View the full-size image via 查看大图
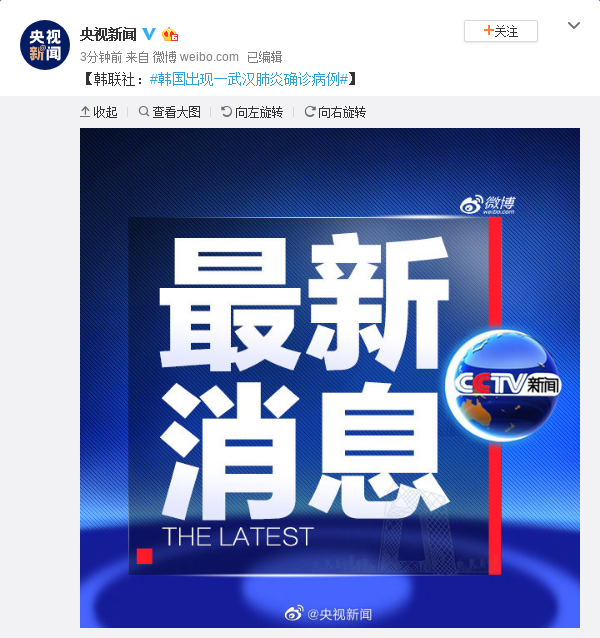This screenshot has width=600, height=638. coord(170,112)
